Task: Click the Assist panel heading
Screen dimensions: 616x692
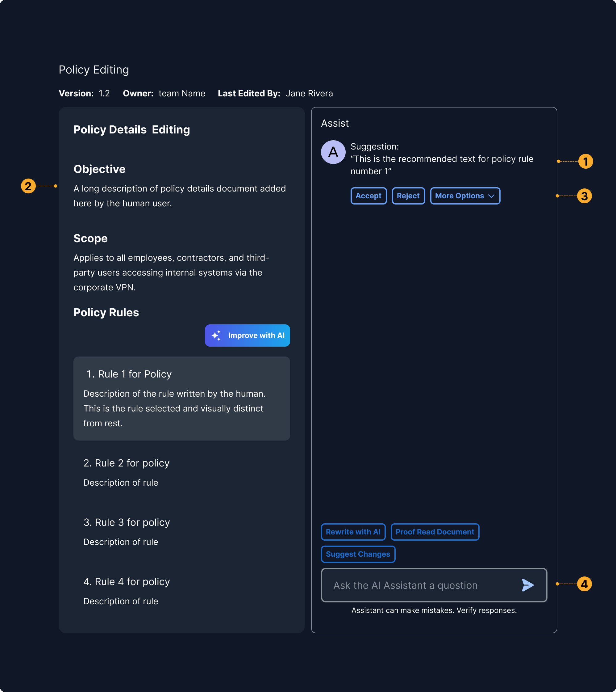Action: 335,123
